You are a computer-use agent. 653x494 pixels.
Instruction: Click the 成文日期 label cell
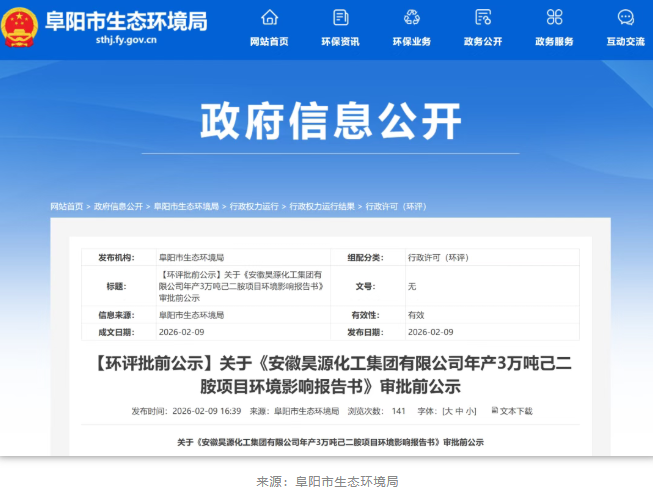pos(117,332)
